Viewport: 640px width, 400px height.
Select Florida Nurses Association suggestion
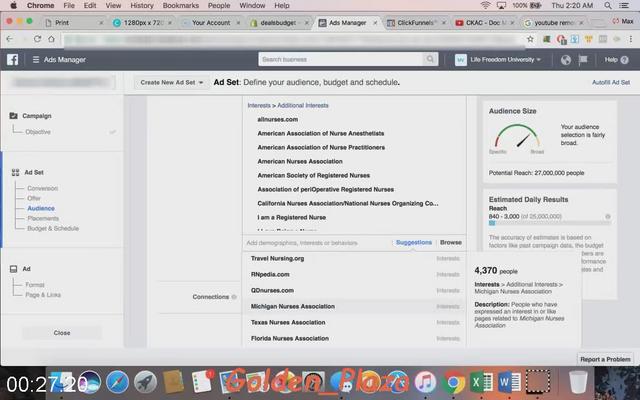coord(354,338)
